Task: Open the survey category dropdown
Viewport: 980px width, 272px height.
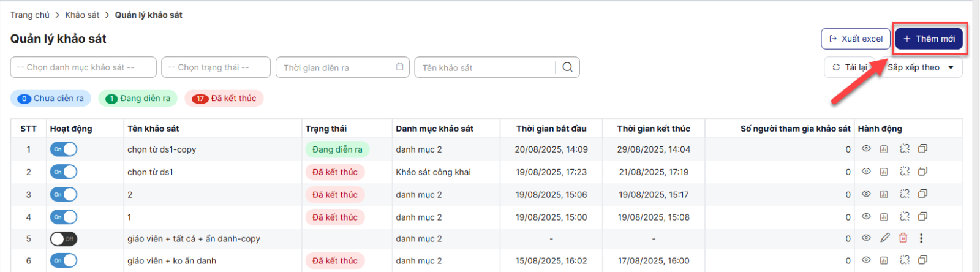Action: (x=83, y=67)
